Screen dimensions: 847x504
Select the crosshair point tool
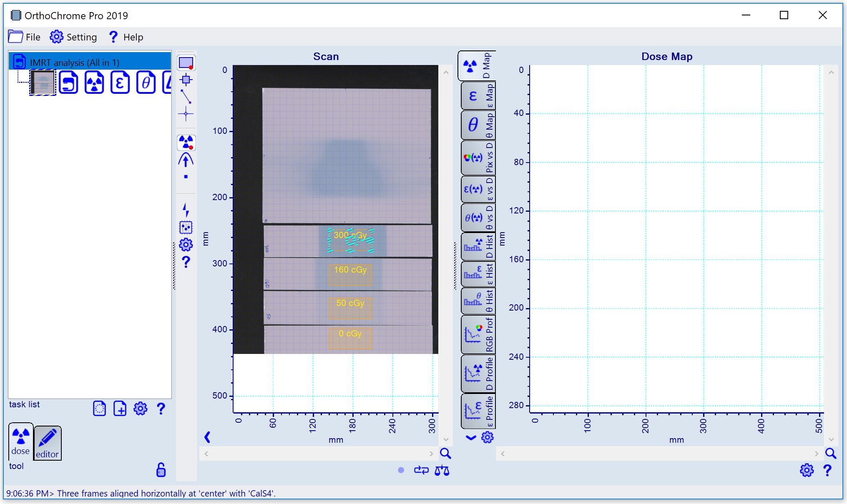point(186,113)
